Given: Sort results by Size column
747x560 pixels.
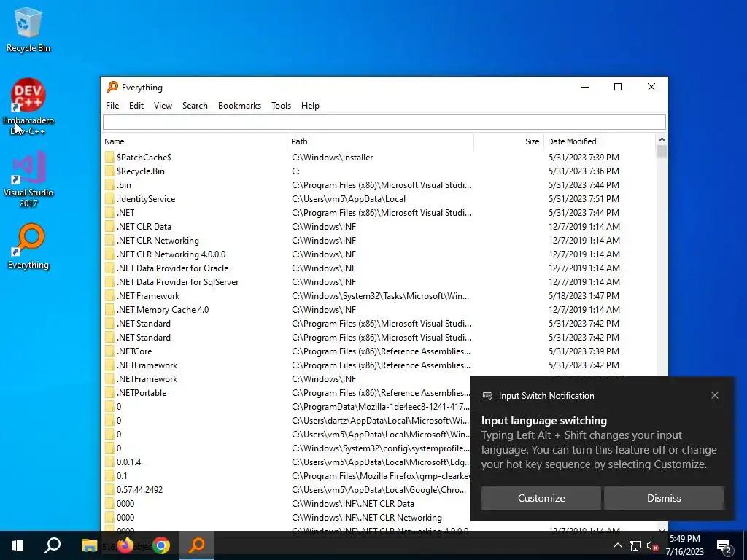Looking at the screenshot, I should tap(508, 141).
